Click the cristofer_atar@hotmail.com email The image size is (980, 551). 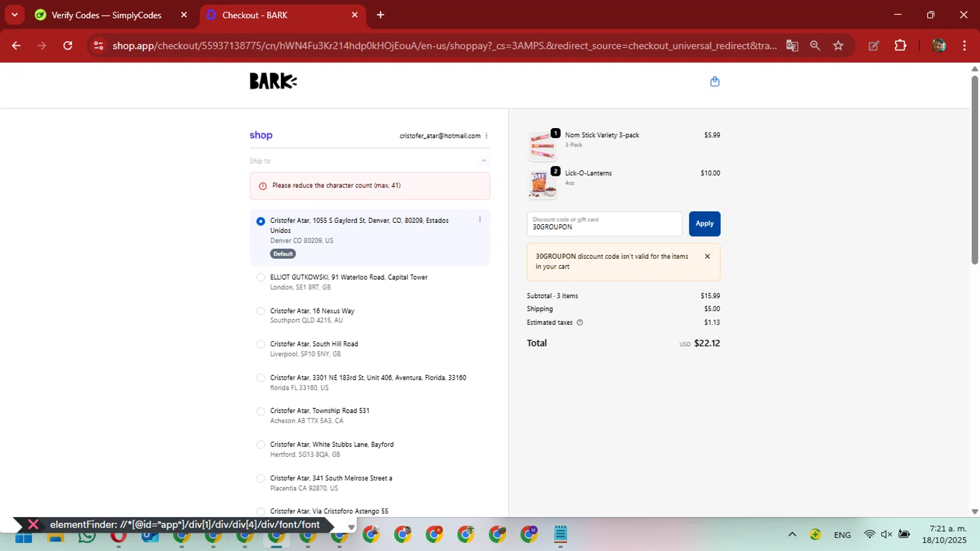440,136
